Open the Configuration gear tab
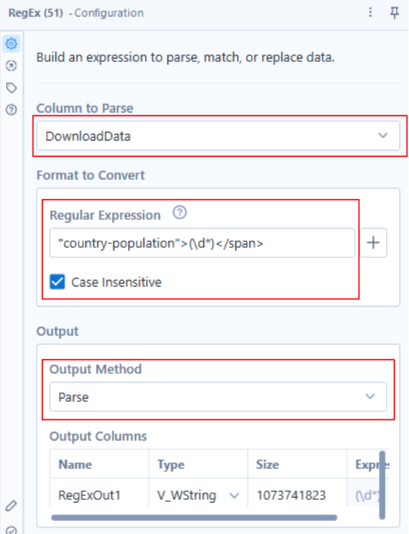Viewport: 409px width, 534px height. (x=11, y=44)
